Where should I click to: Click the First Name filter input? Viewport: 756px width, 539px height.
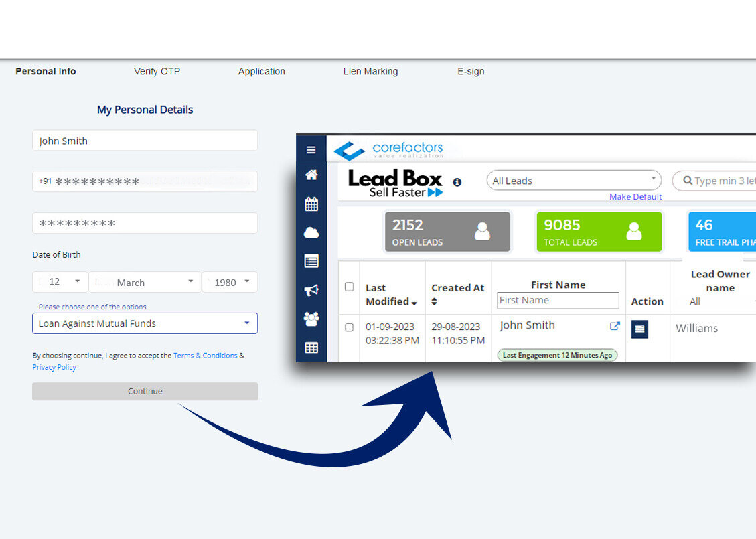click(x=558, y=301)
